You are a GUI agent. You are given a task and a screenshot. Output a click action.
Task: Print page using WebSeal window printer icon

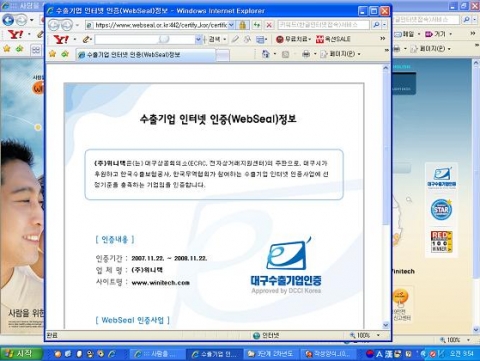pyautogui.click(x=306, y=54)
